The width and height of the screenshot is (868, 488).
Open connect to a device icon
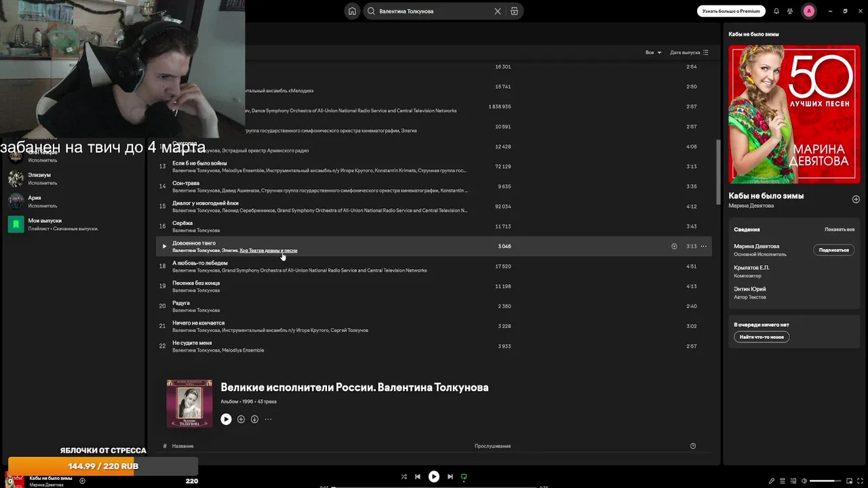pyautogui.click(x=793, y=481)
